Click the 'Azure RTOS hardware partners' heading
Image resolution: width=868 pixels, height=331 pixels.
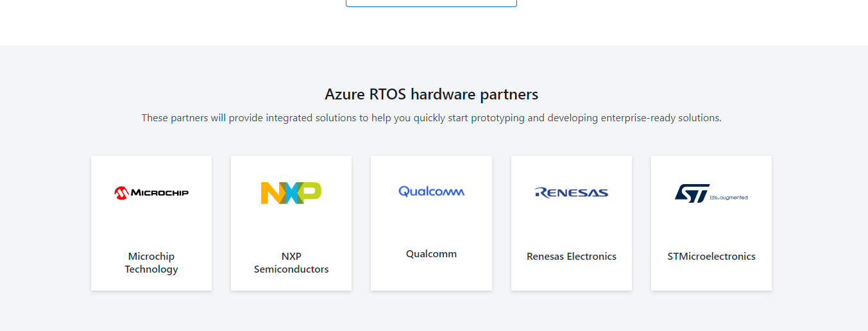[431, 95]
